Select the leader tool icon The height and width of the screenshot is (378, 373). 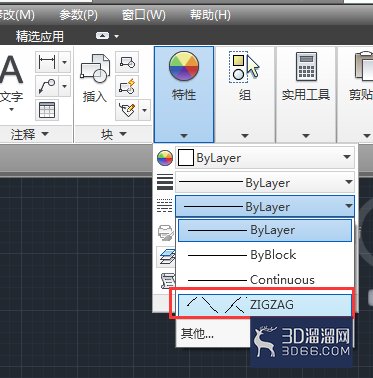(x=47, y=86)
